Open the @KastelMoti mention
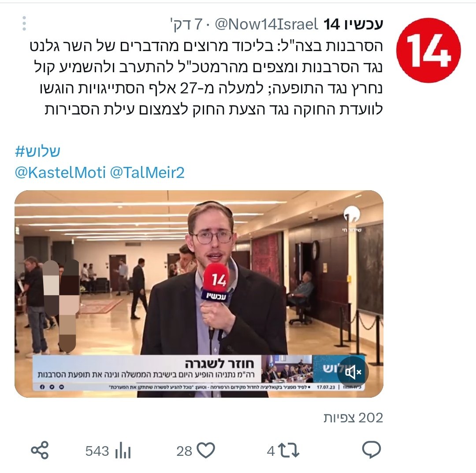The image size is (476, 473). pos(60,173)
